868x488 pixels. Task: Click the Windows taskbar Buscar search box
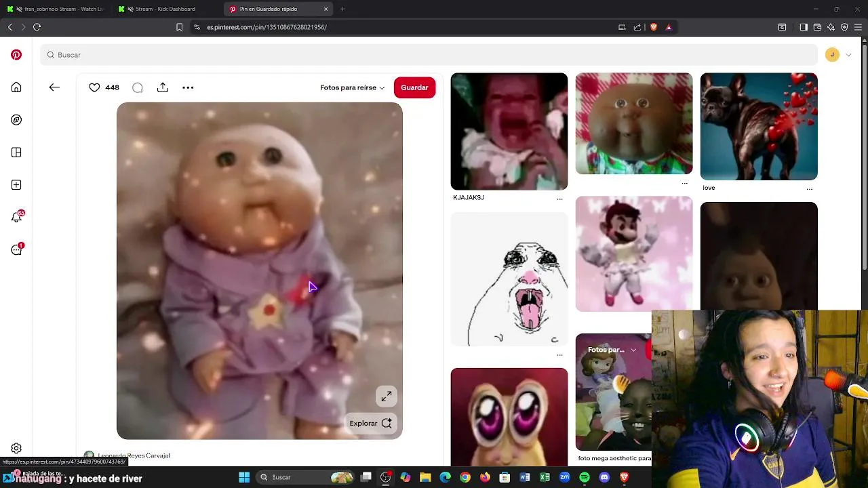(x=307, y=477)
